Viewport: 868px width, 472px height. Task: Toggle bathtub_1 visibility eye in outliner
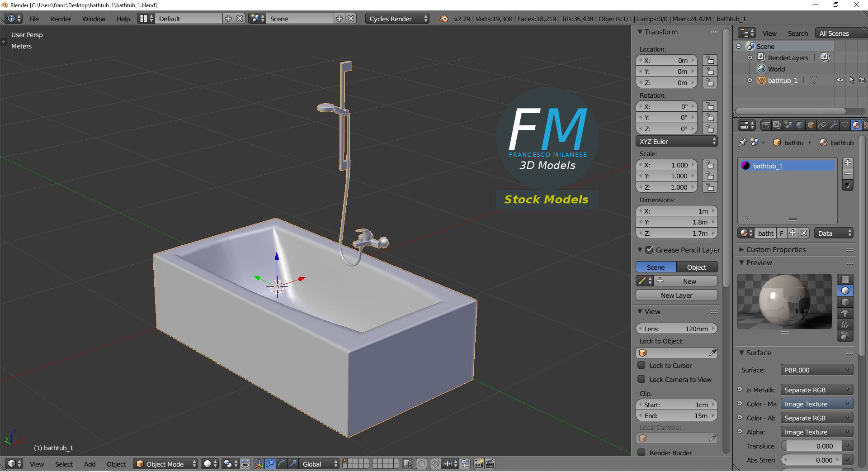[x=840, y=80]
